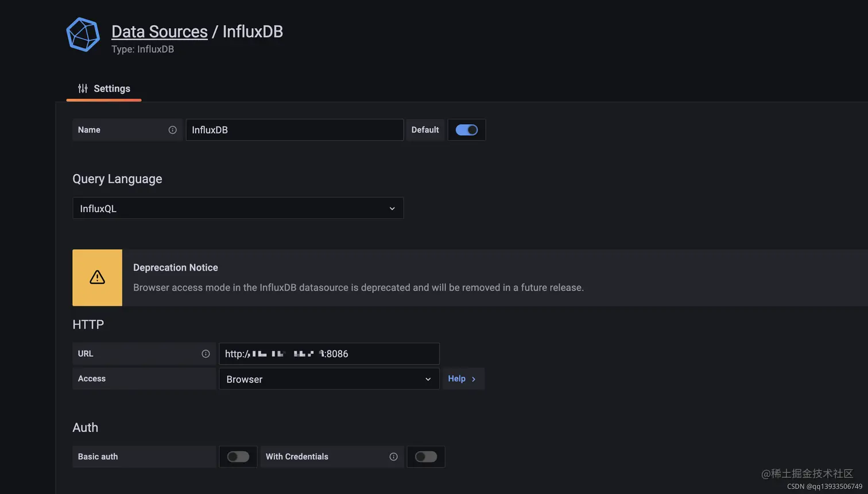The height and width of the screenshot is (494, 868).
Task: Click the 'Browser access mode…' deprecation message text
Action: 358,287
